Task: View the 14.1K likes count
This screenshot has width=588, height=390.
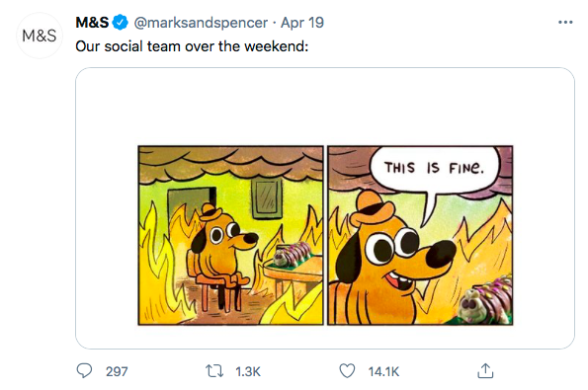Action: [x=383, y=371]
